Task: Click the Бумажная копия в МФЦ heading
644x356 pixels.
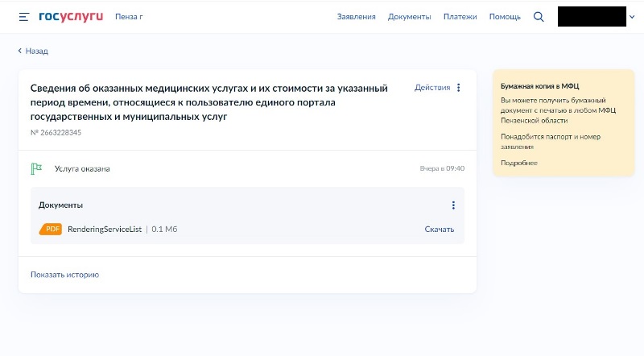Action: click(x=539, y=86)
